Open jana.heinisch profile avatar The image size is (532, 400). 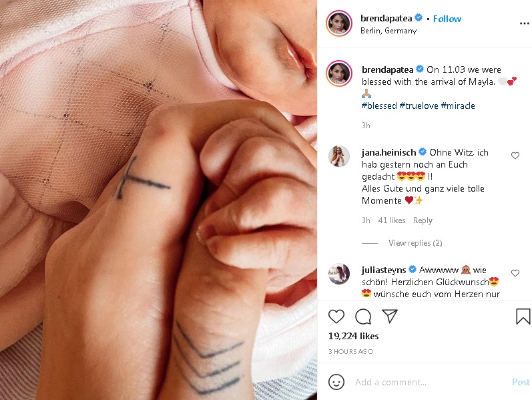339,156
